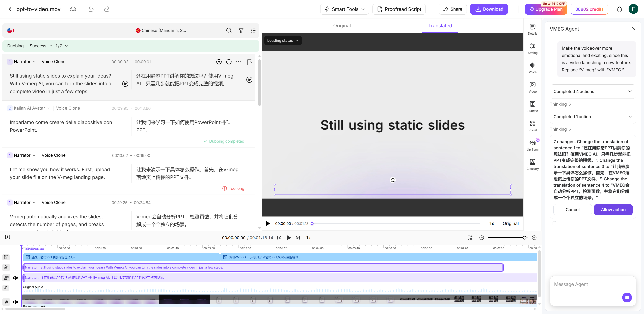Go to the next dubbing result
This screenshot has width=644, height=314.
(66, 46)
